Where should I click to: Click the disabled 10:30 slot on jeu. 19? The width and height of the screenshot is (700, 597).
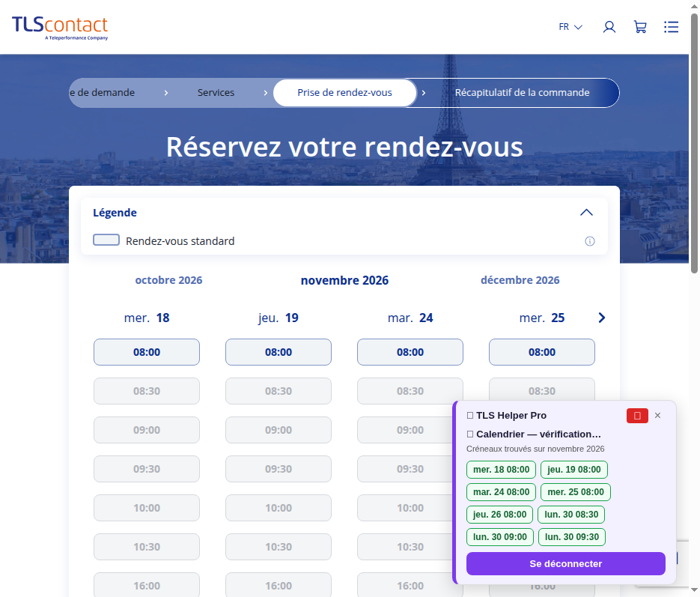click(x=279, y=547)
